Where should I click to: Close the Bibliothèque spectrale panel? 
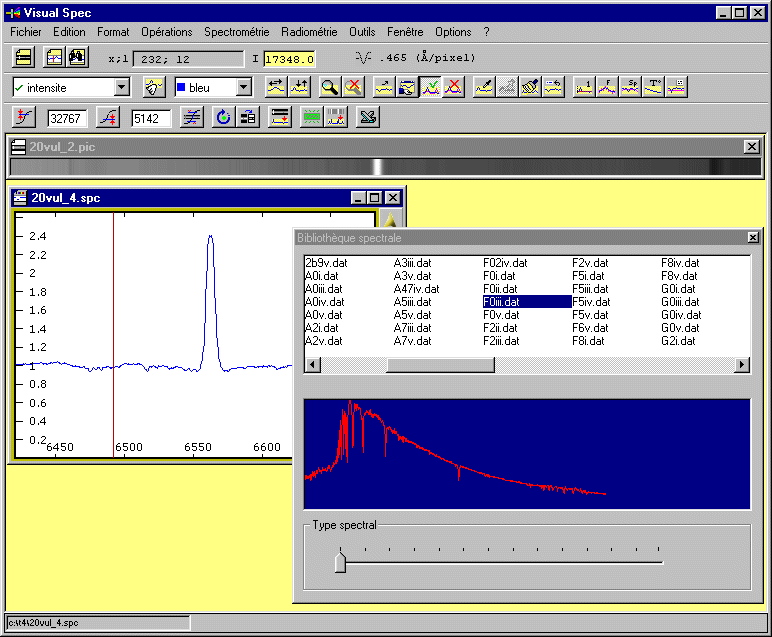[x=753, y=238]
